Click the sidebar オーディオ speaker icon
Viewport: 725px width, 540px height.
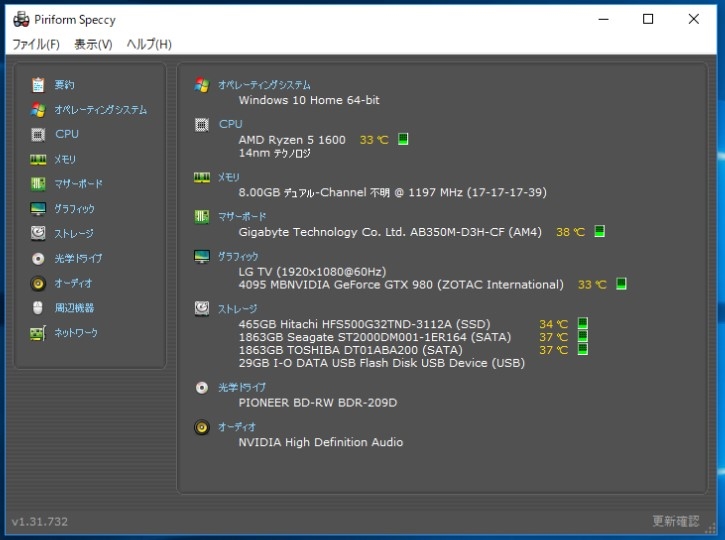coord(38,283)
